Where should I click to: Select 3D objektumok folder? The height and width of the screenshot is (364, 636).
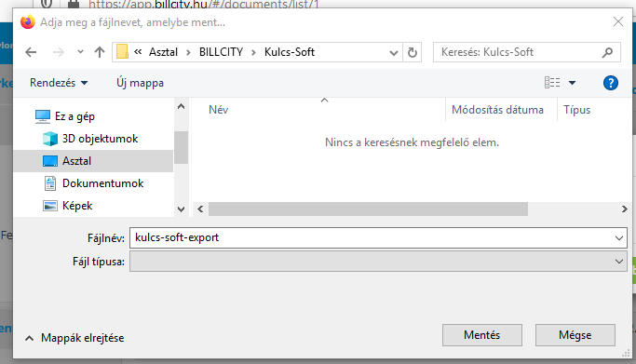pos(101,139)
